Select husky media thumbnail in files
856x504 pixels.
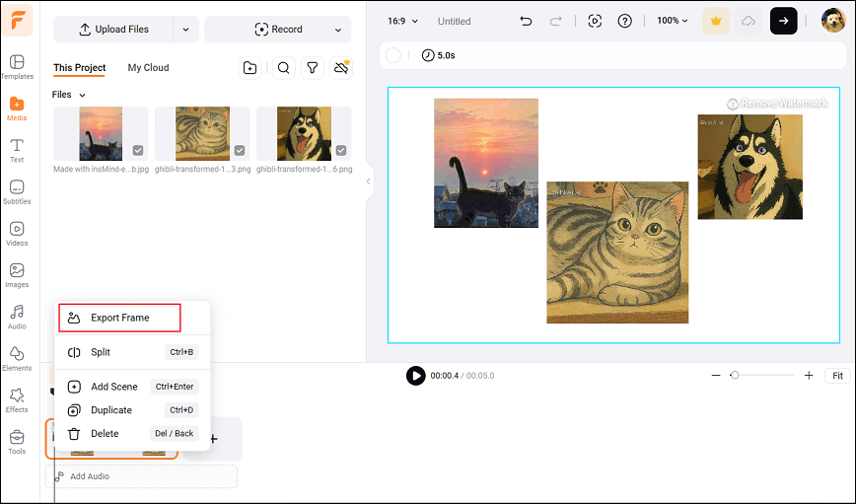coord(304,133)
